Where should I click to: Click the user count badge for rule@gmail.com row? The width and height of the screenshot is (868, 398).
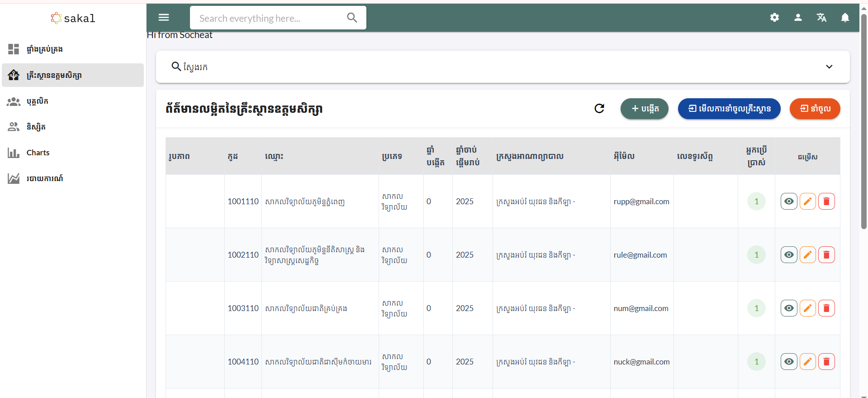click(x=756, y=255)
